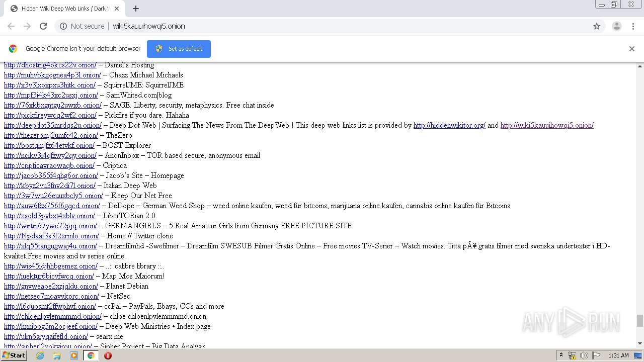Image resolution: width=644 pixels, height=362 pixels.
Task: Open the wirtin67ywc72pjq.onion link
Action: [x=50, y=226]
